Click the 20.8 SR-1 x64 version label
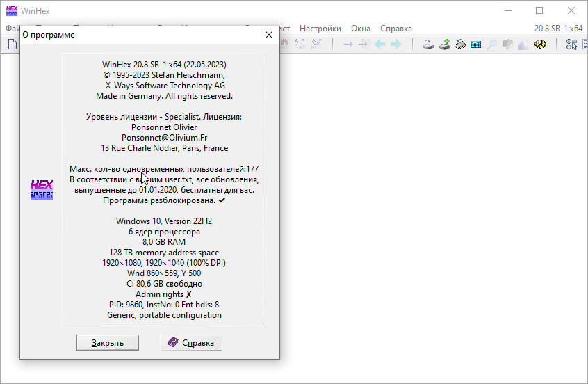 pos(558,29)
